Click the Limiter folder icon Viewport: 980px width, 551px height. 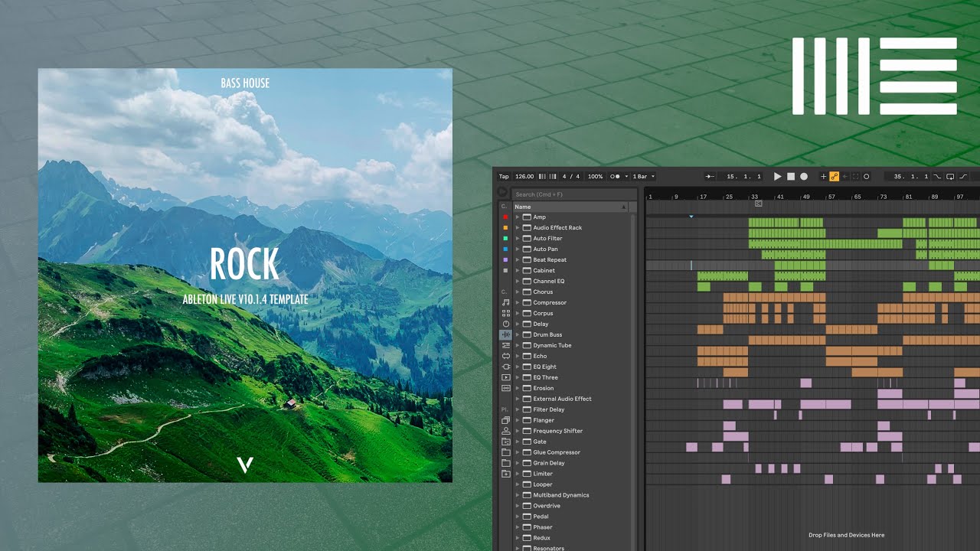tap(527, 474)
